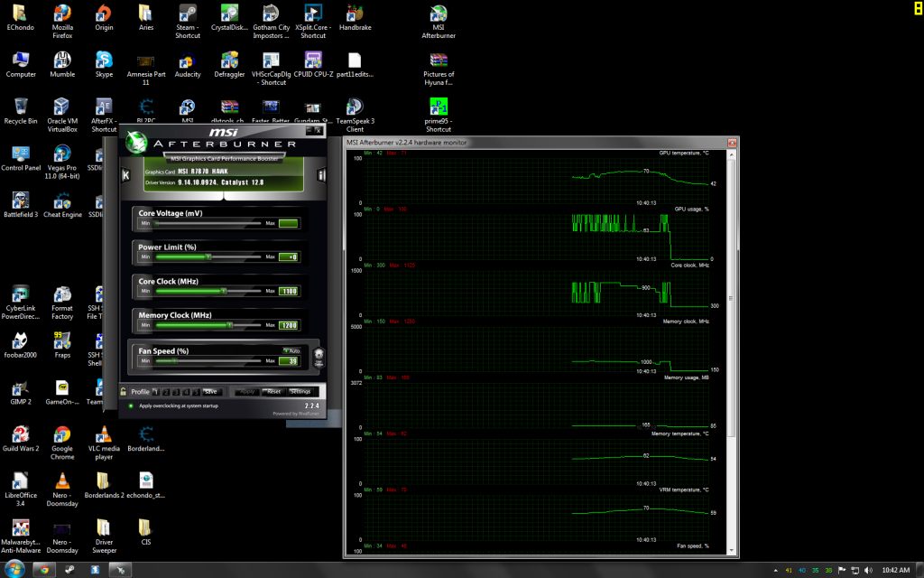Click the Fan Speed slider handle

[x=174, y=361]
